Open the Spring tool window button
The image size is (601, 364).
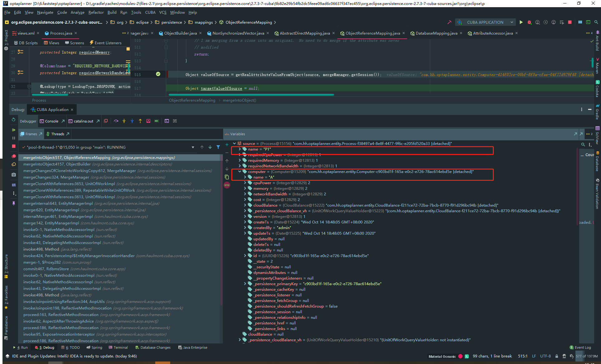click(x=94, y=347)
